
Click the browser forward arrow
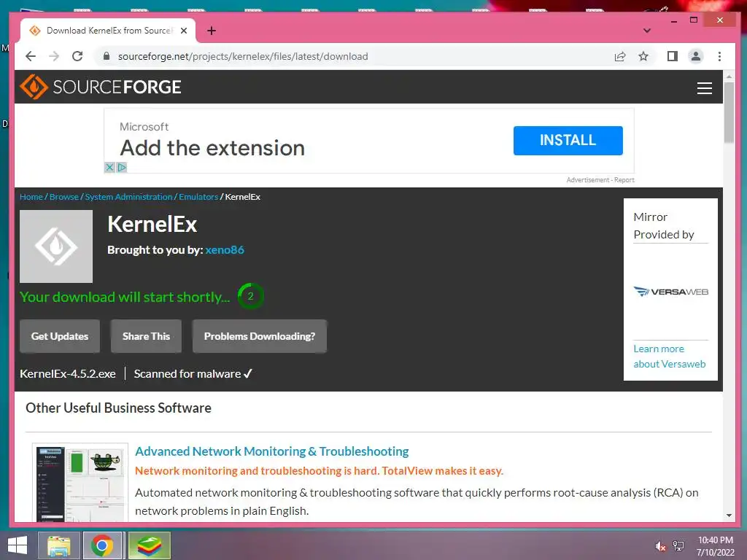coord(54,56)
